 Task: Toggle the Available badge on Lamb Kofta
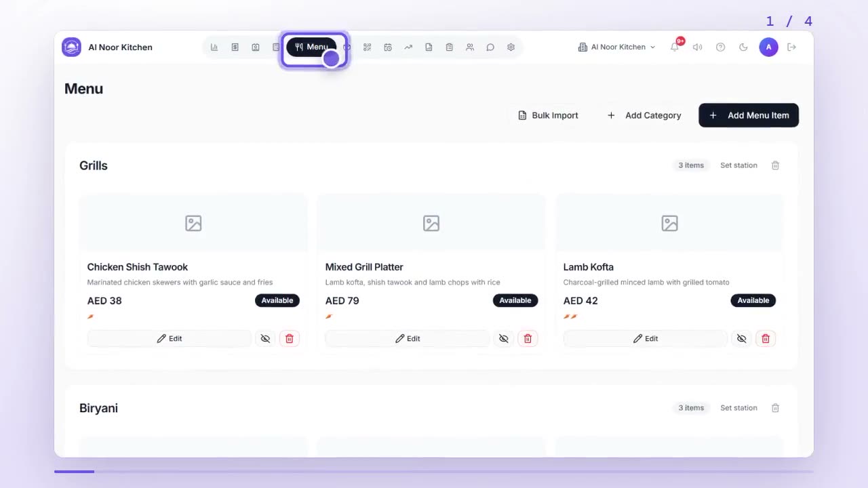[753, 300]
